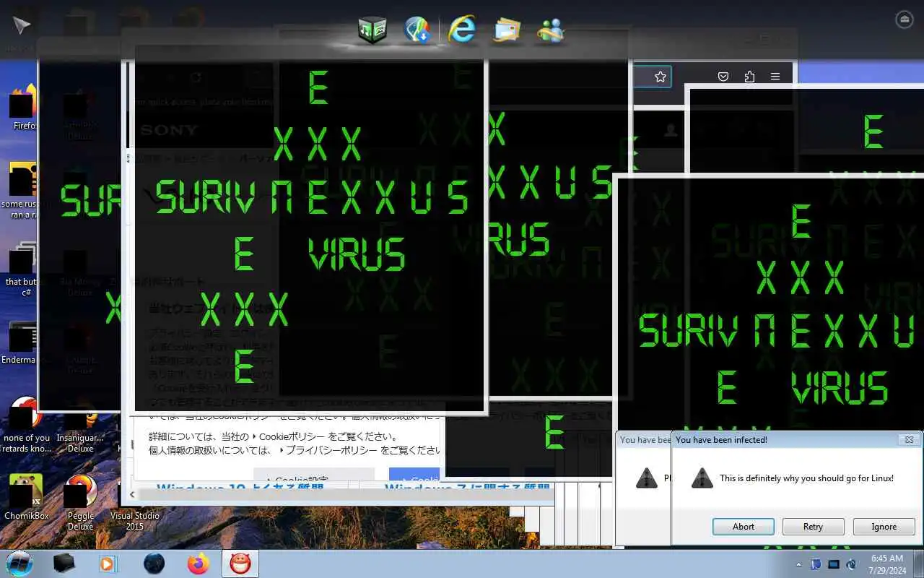Open the clock showing 6:45 AM
924x578 pixels.
pos(887,564)
